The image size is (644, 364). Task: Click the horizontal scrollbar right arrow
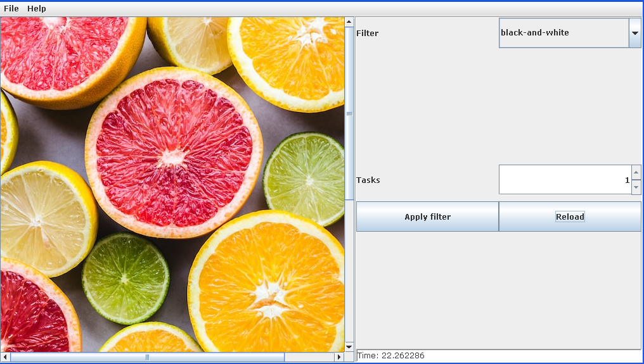point(338,358)
